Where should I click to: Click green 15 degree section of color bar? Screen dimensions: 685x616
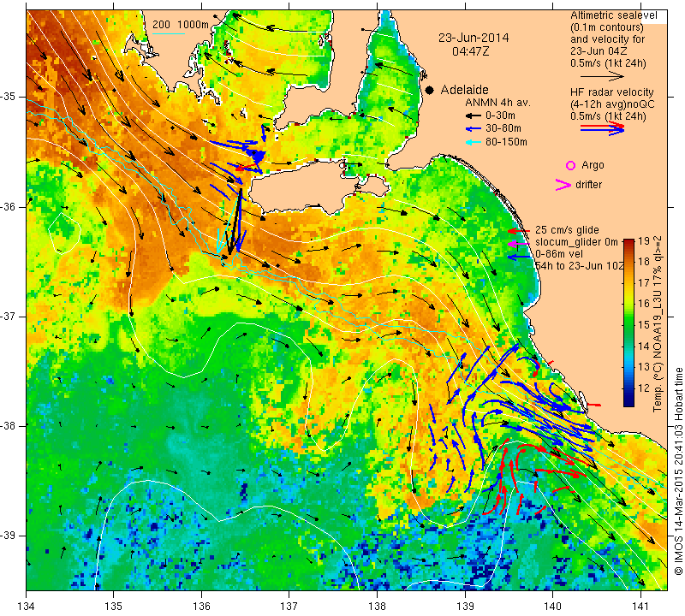tap(628, 325)
